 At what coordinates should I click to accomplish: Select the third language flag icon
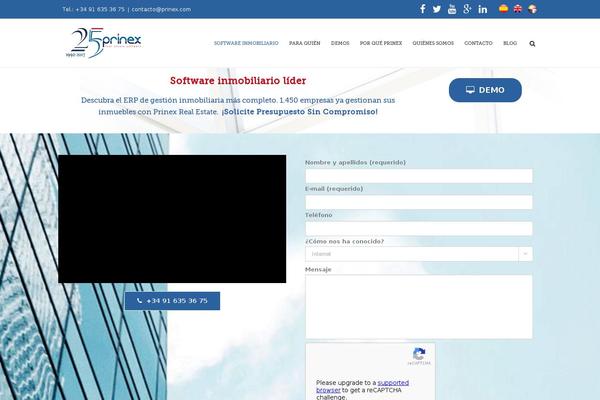tap(532, 8)
